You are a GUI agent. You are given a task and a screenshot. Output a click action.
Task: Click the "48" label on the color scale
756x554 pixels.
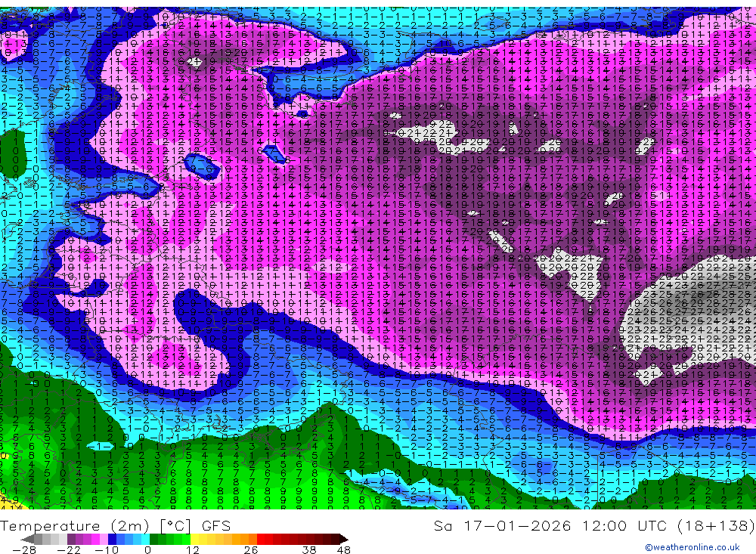click(x=343, y=550)
